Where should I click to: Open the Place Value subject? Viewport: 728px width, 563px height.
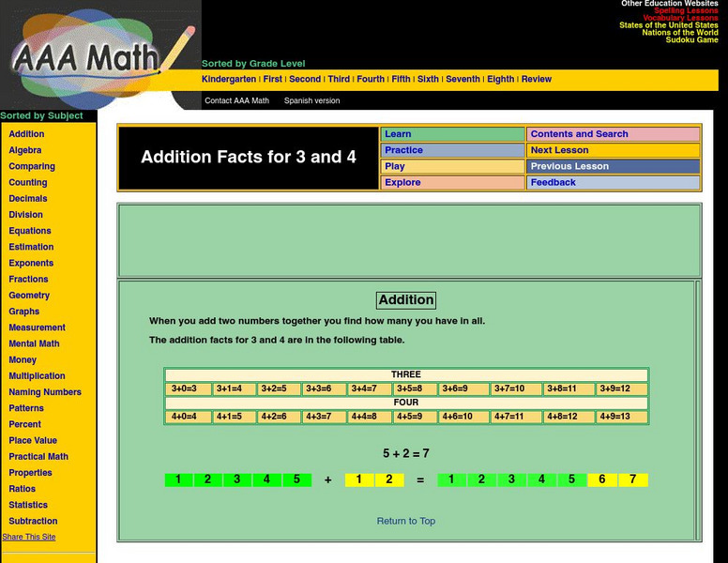(33, 440)
